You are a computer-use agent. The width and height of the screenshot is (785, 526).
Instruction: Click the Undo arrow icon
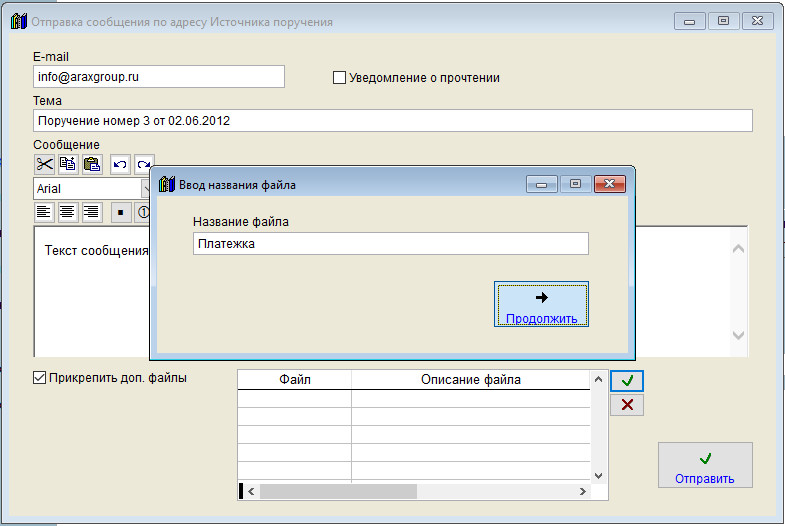[120, 164]
